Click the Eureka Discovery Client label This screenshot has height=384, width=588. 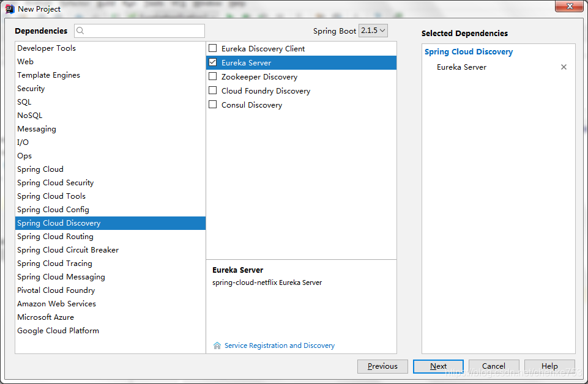[263, 49]
